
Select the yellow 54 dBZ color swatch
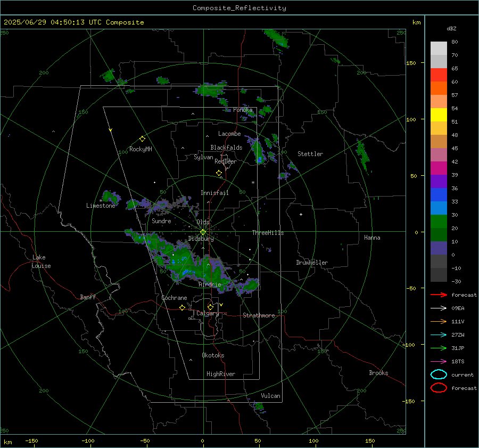coord(439,115)
